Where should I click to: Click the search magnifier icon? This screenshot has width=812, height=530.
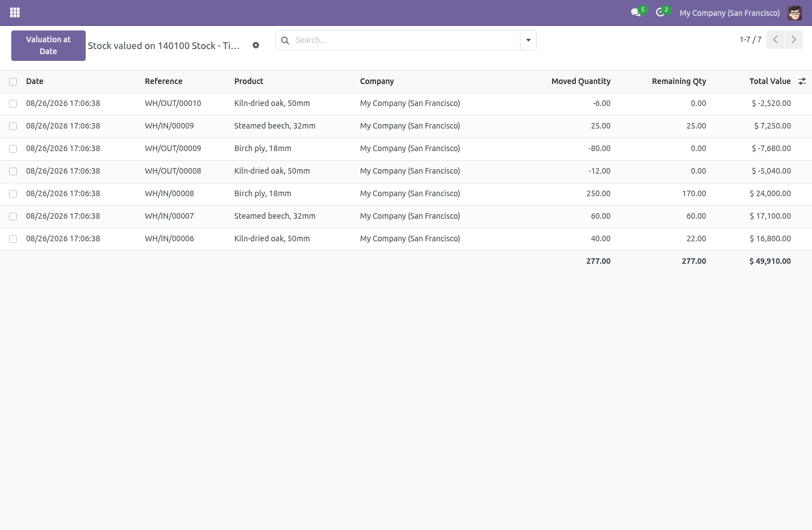coord(285,41)
